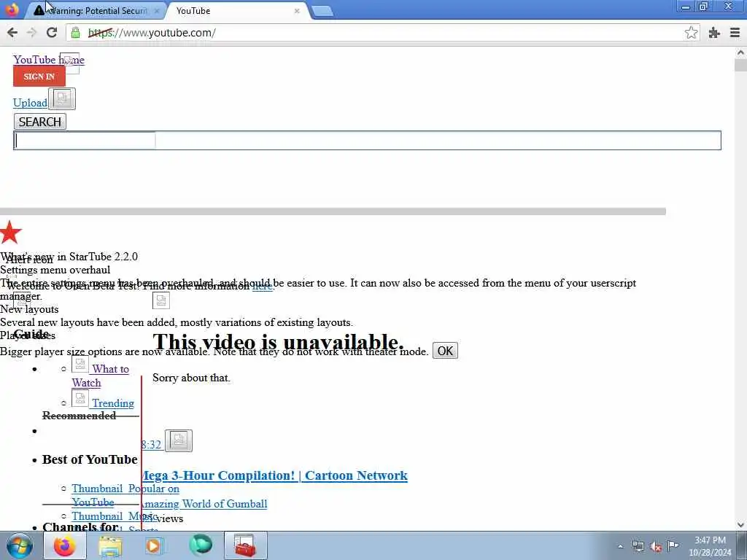Click the green padlock security icon

75,32
